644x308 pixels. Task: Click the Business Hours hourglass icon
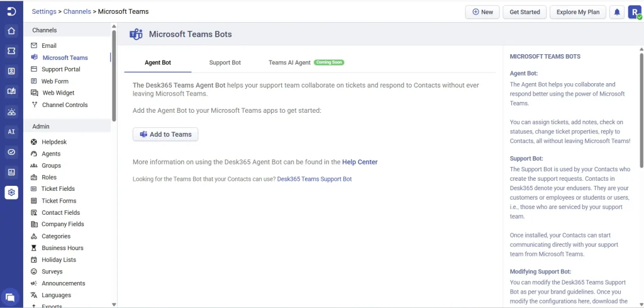click(34, 248)
